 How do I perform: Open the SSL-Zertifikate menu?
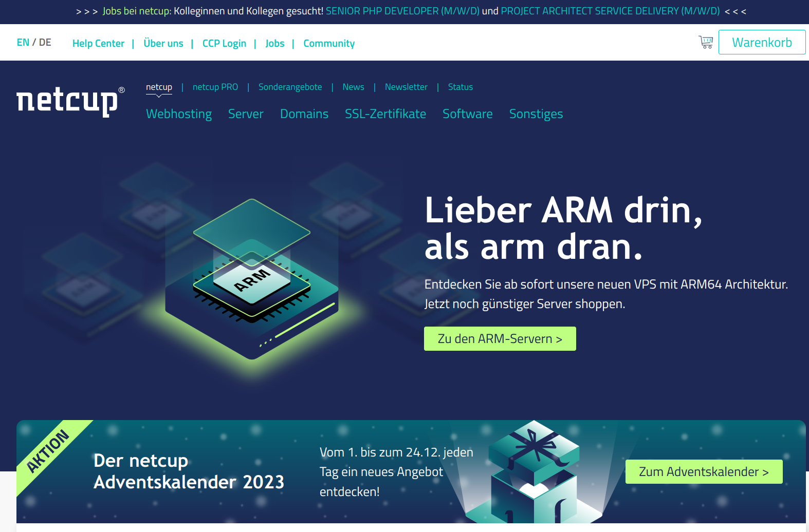pyautogui.click(x=385, y=114)
